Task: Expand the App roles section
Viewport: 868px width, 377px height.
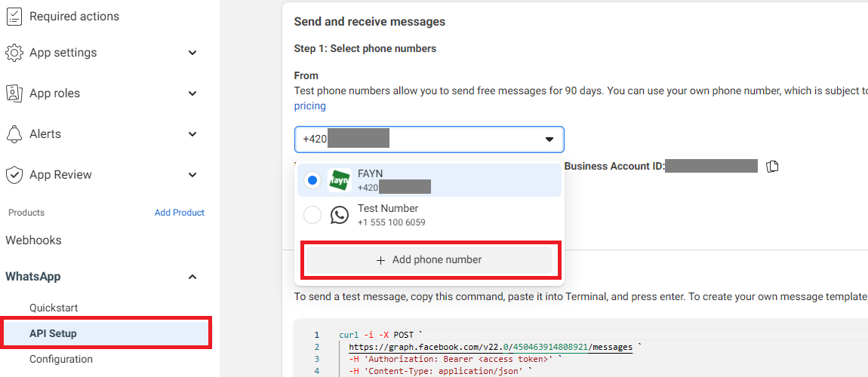Action: coord(192,93)
